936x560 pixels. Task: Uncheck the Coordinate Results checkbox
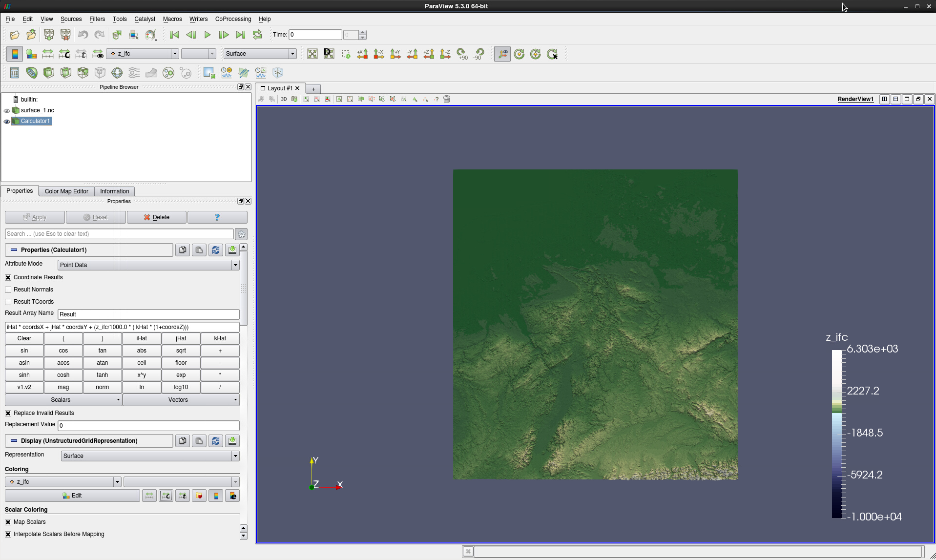click(x=8, y=277)
